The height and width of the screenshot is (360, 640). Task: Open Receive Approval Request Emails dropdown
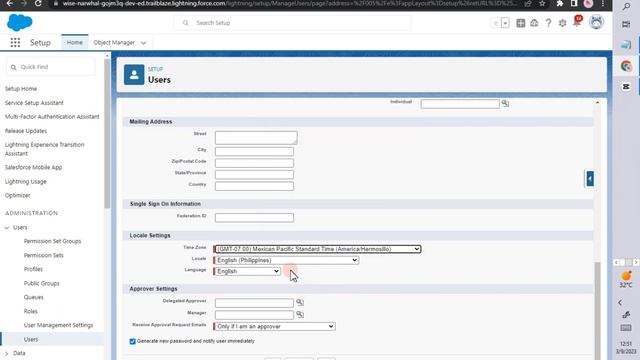coord(274,327)
